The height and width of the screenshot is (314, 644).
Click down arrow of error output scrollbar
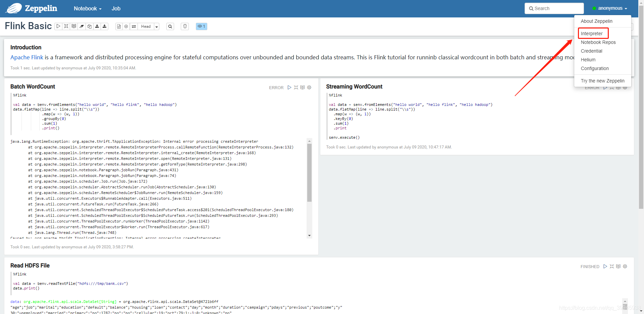click(309, 236)
